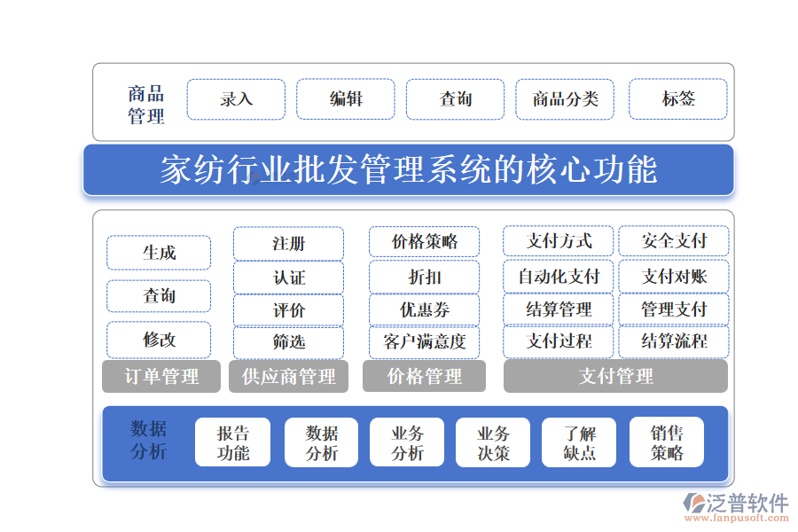Select the 筛选 feature box

pos(290,342)
